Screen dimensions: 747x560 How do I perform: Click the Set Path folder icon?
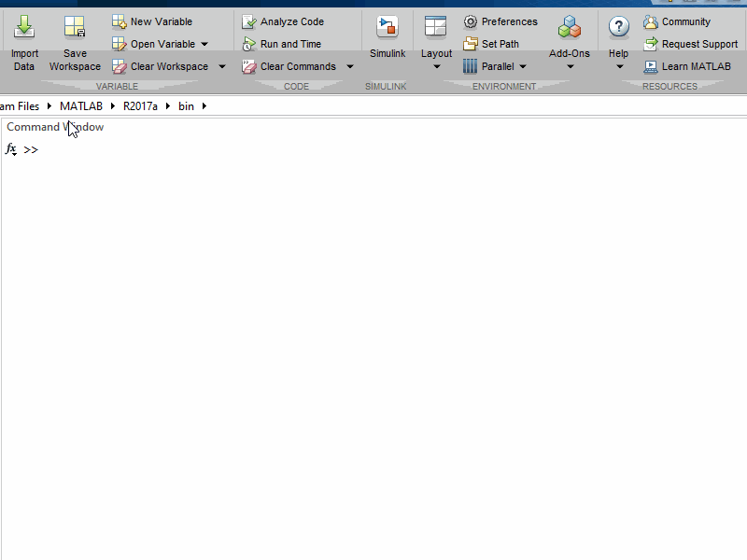[x=471, y=44]
